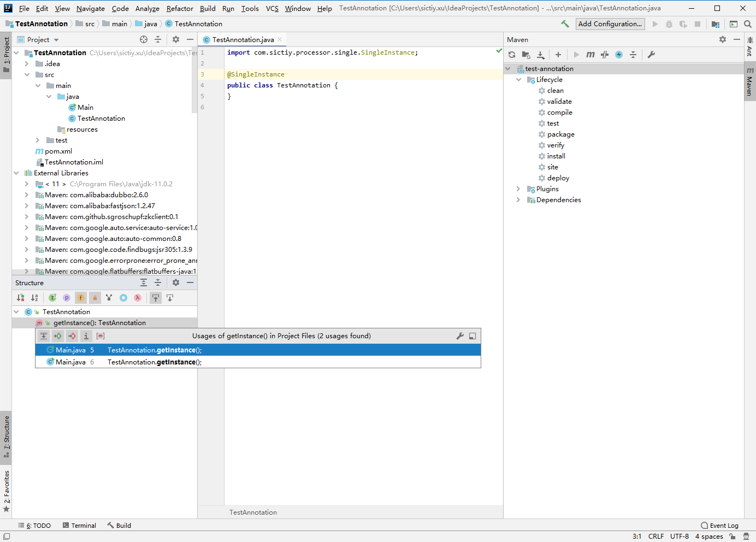Toggle Skip Tests mode in Maven
This screenshot has width=756, height=542.
[619, 55]
